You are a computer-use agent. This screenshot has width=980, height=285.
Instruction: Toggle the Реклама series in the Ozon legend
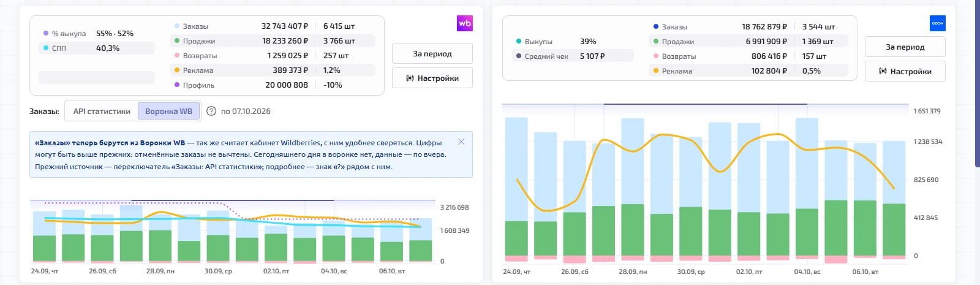(748, 70)
